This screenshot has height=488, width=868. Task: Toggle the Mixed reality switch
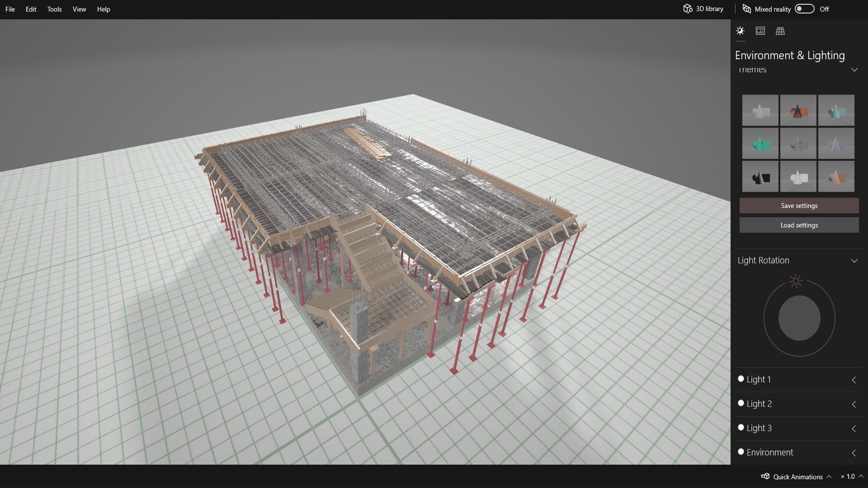coord(805,9)
